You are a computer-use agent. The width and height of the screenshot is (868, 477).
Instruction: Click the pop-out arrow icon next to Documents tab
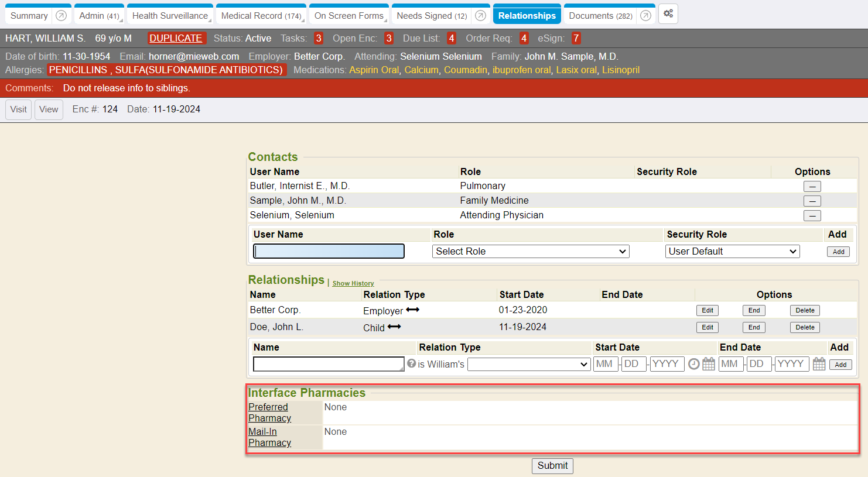tap(645, 16)
